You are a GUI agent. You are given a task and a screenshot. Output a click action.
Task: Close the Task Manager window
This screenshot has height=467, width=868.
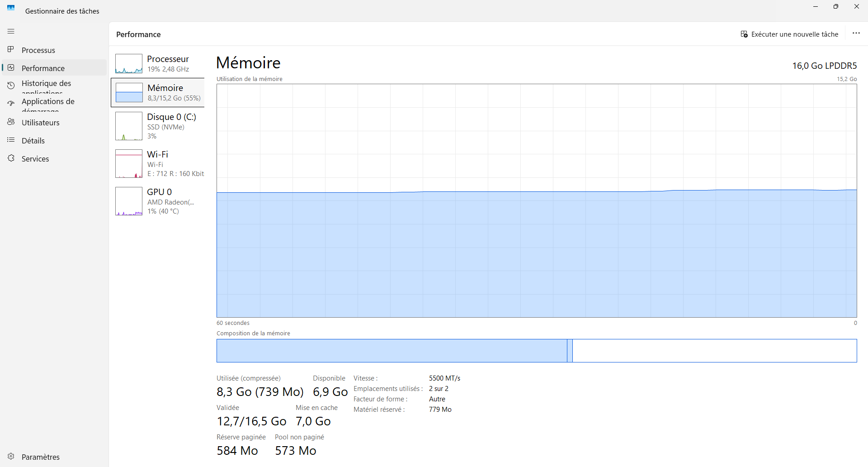[857, 7]
